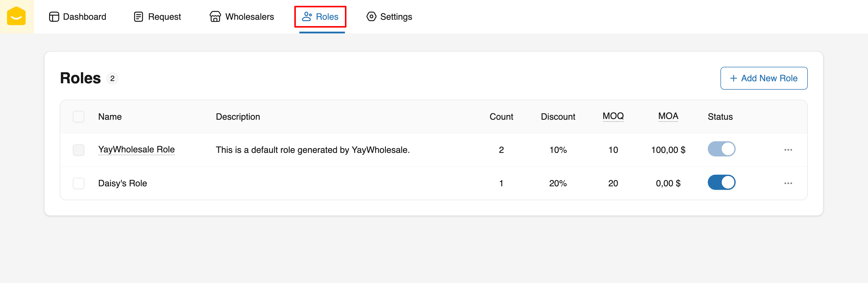Check the select-all header checkbox

pyautogui.click(x=78, y=117)
